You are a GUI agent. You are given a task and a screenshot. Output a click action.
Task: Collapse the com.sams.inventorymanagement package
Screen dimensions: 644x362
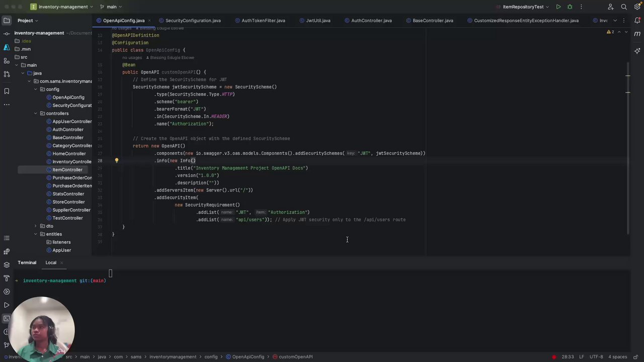pyautogui.click(x=29, y=81)
